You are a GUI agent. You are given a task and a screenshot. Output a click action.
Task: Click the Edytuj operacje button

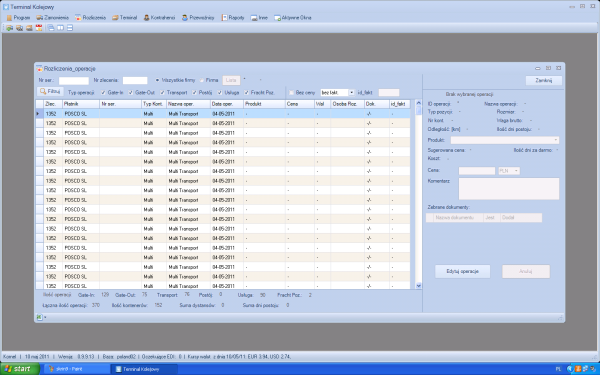tap(462, 271)
